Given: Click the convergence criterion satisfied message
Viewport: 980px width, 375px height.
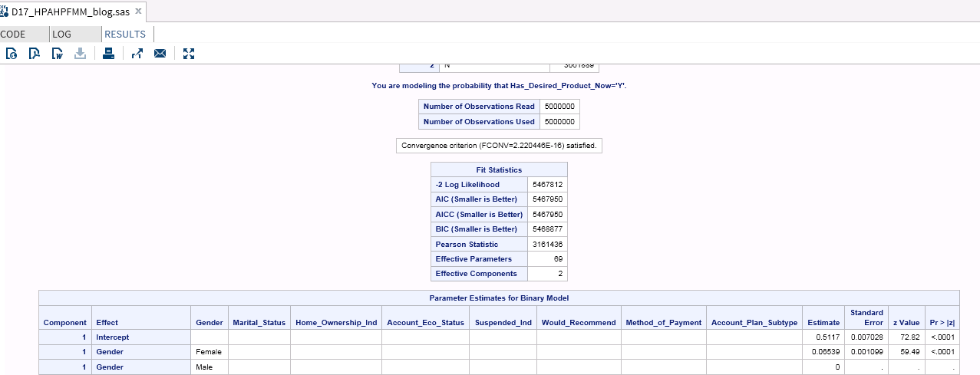Looking at the screenshot, I should coord(499,145).
